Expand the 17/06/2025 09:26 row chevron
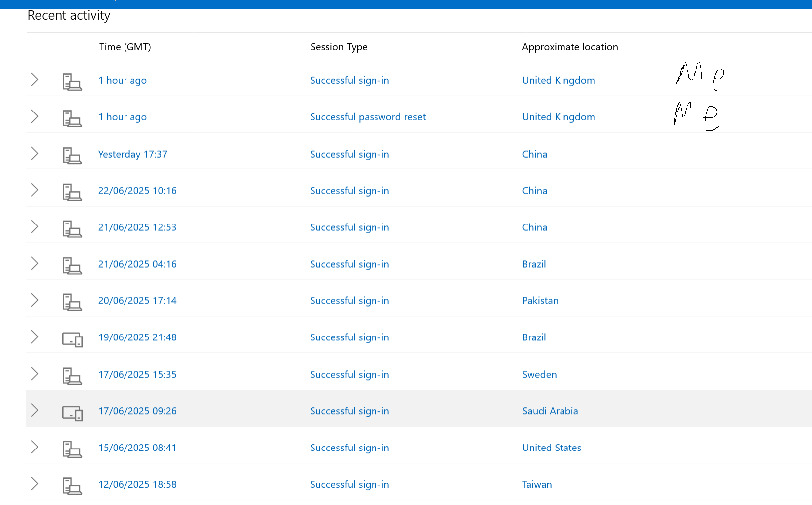The width and height of the screenshot is (812, 505). pyautogui.click(x=35, y=410)
